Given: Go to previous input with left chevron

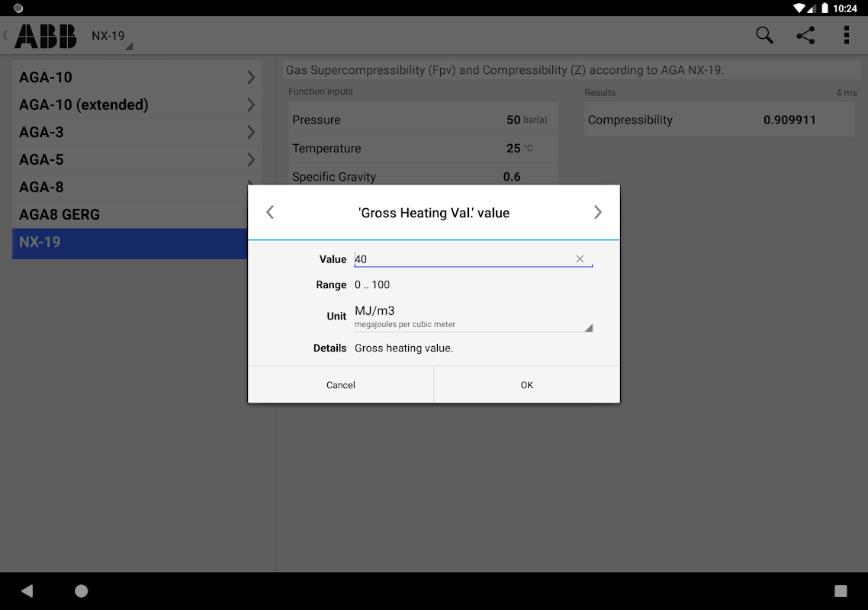Looking at the screenshot, I should [x=270, y=213].
